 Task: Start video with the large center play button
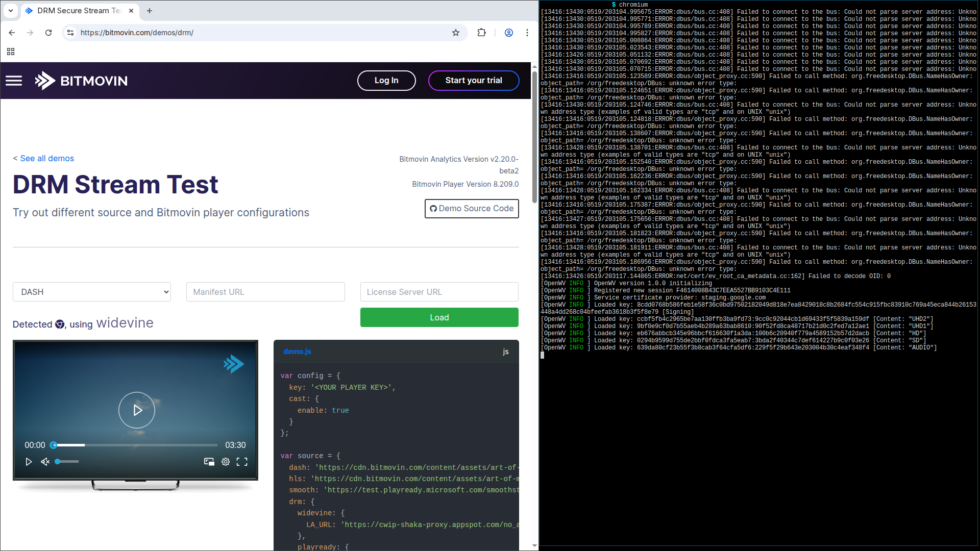point(137,410)
